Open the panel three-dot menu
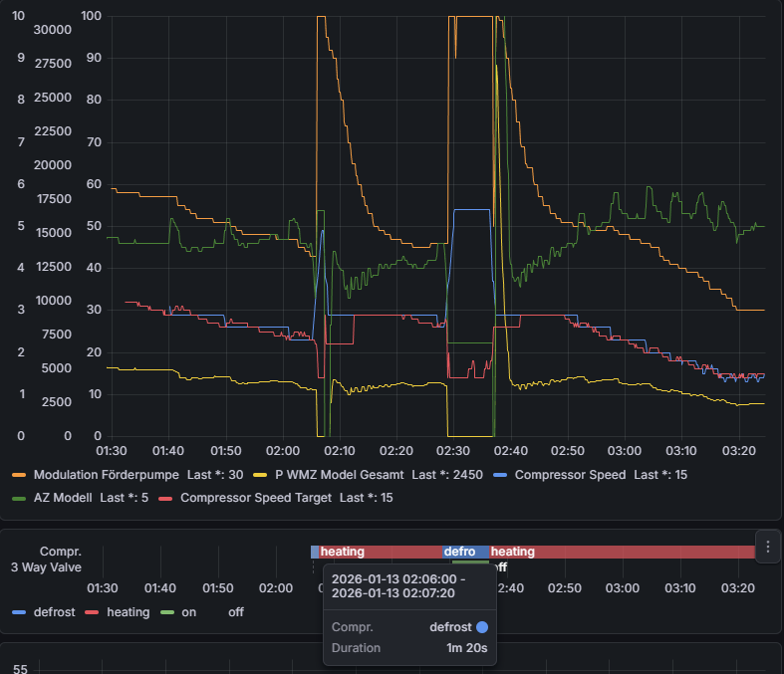The image size is (784, 674). (x=767, y=547)
